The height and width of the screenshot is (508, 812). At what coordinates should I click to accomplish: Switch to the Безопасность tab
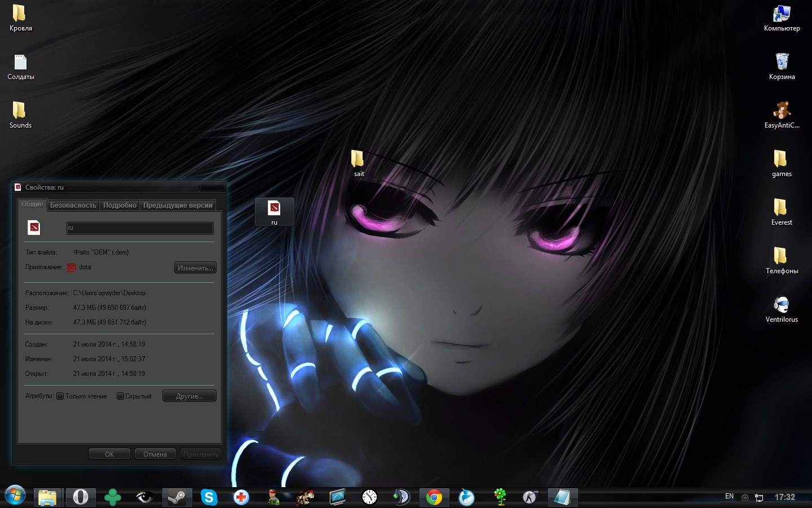coord(73,205)
